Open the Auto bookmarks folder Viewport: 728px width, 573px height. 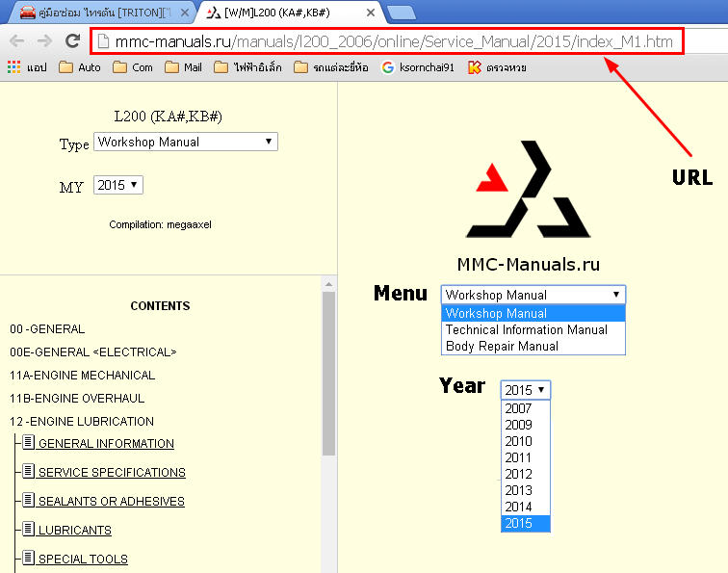[80, 67]
